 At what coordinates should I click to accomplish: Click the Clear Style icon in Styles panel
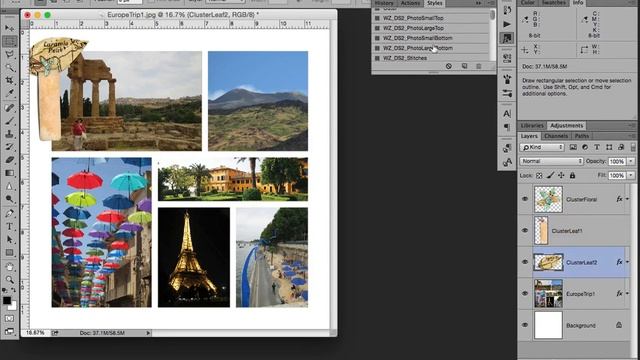coord(449,66)
